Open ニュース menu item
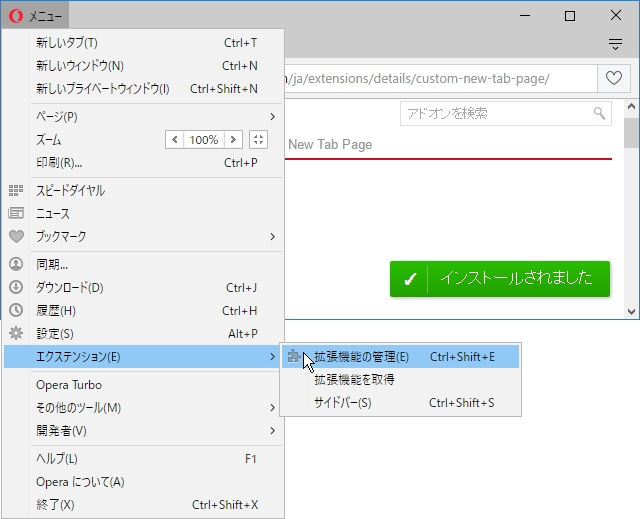The height and width of the screenshot is (519, 640). click(143, 213)
